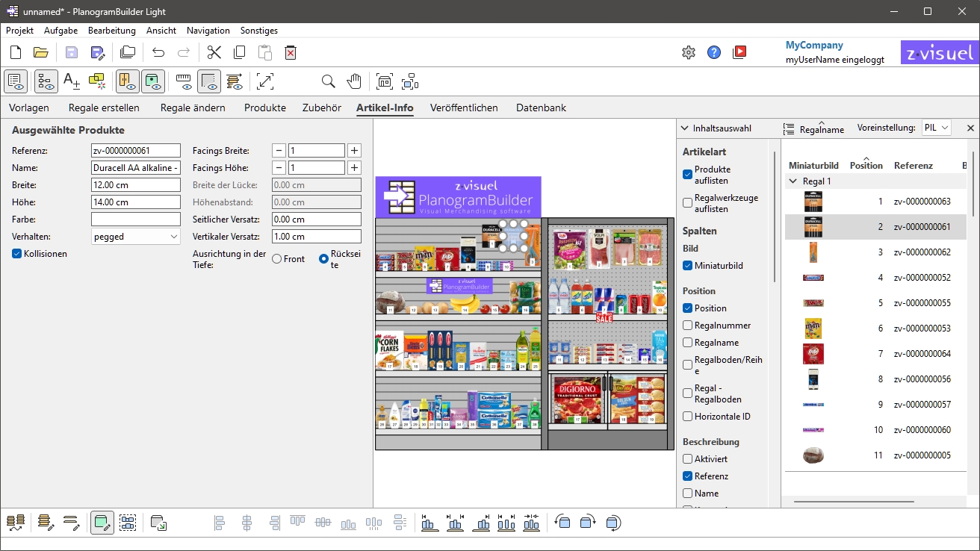Increase Facings Breite with plus button
This screenshot has width=980, height=551.
pyautogui.click(x=355, y=151)
